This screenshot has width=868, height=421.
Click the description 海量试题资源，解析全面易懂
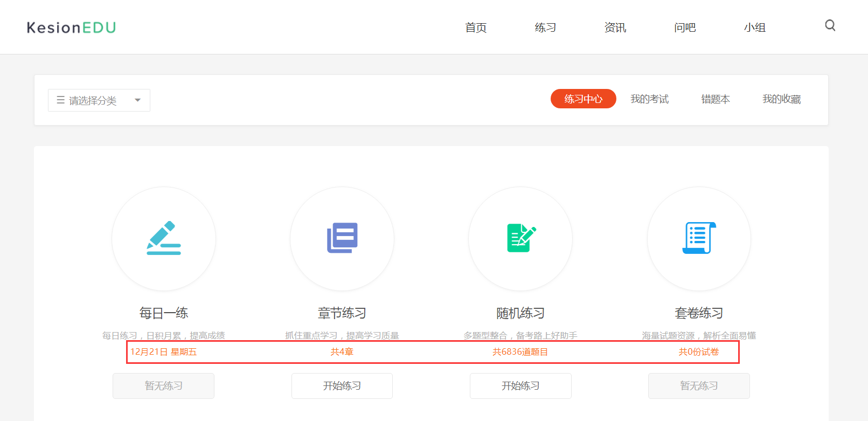click(x=699, y=335)
